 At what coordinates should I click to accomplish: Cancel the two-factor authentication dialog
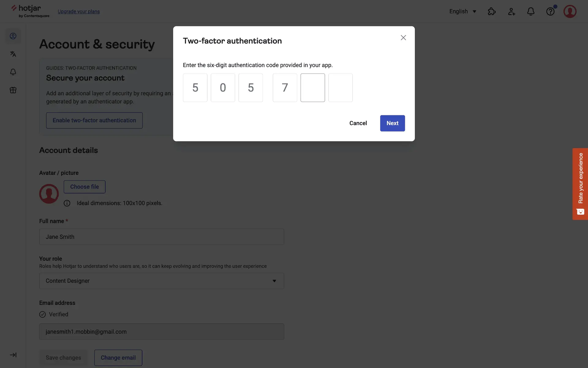[358, 123]
